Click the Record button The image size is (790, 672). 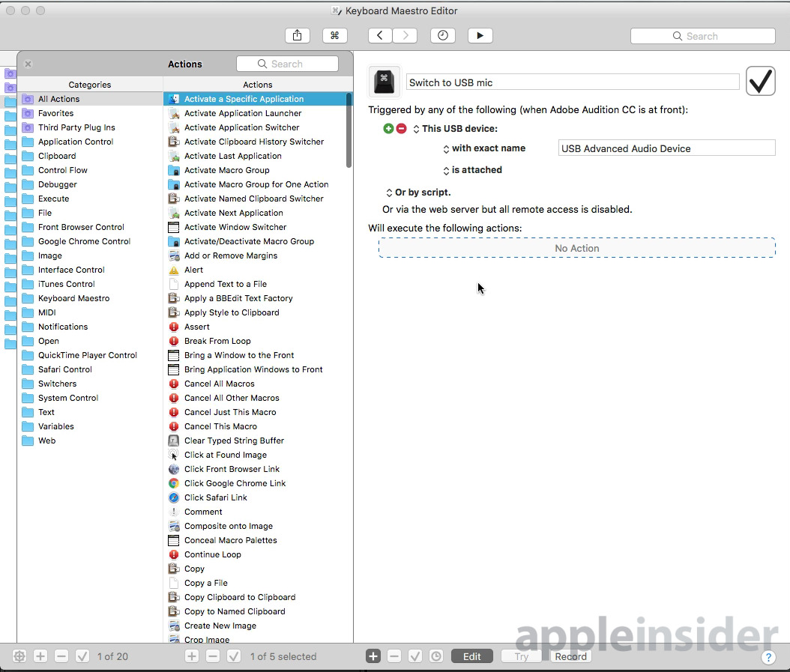571,656
